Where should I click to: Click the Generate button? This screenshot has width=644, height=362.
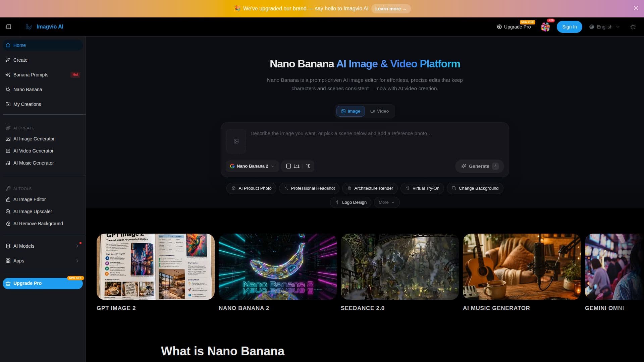click(x=479, y=166)
